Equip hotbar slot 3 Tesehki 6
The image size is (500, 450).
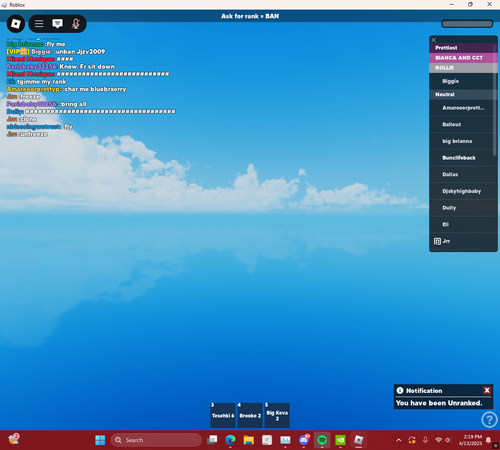pyautogui.click(x=223, y=415)
